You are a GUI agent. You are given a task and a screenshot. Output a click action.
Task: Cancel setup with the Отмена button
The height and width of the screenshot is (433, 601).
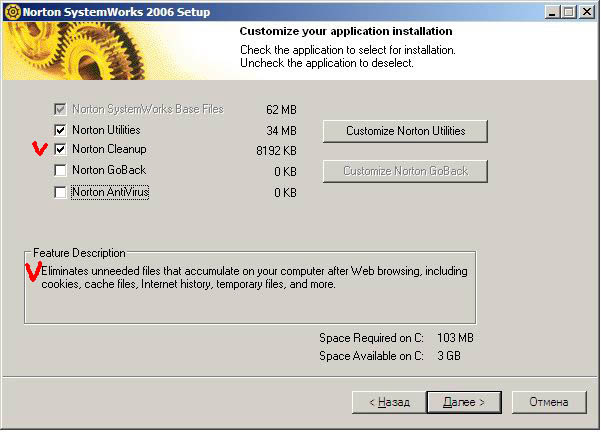point(549,402)
